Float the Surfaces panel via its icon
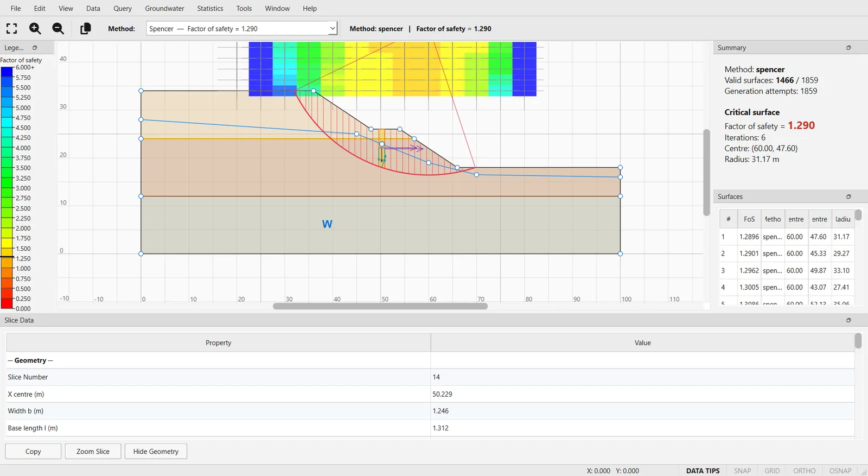The image size is (868, 476). pyautogui.click(x=848, y=196)
